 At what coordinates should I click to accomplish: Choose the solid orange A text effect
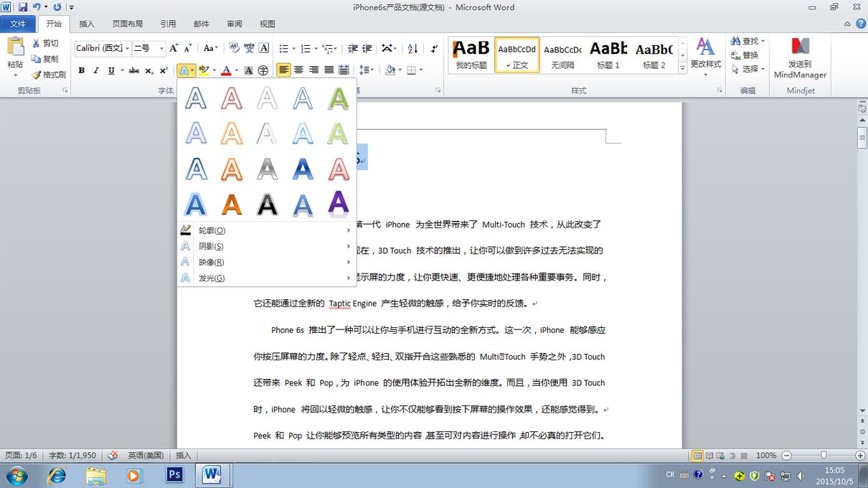(232, 204)
